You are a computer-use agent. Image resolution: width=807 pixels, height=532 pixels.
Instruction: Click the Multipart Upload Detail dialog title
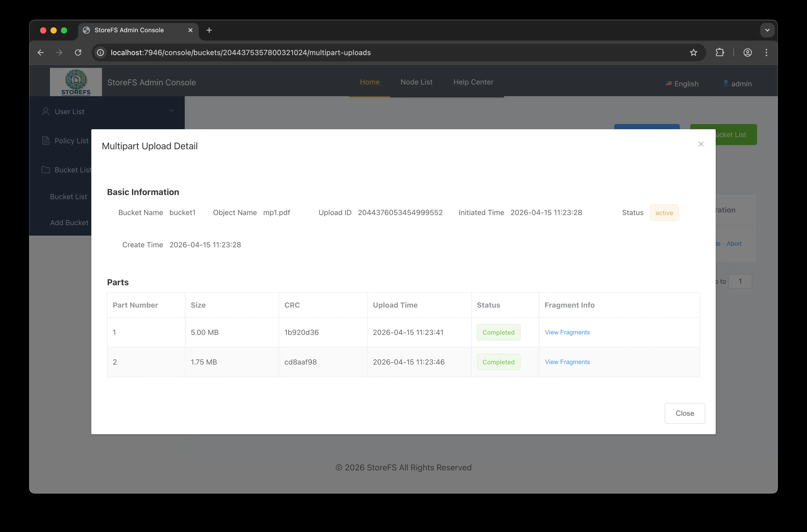(x=150, y=146)
